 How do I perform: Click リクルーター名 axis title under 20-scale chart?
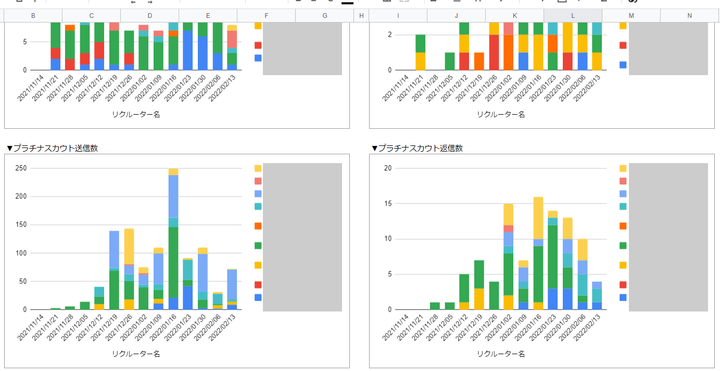tap(501, 354)
